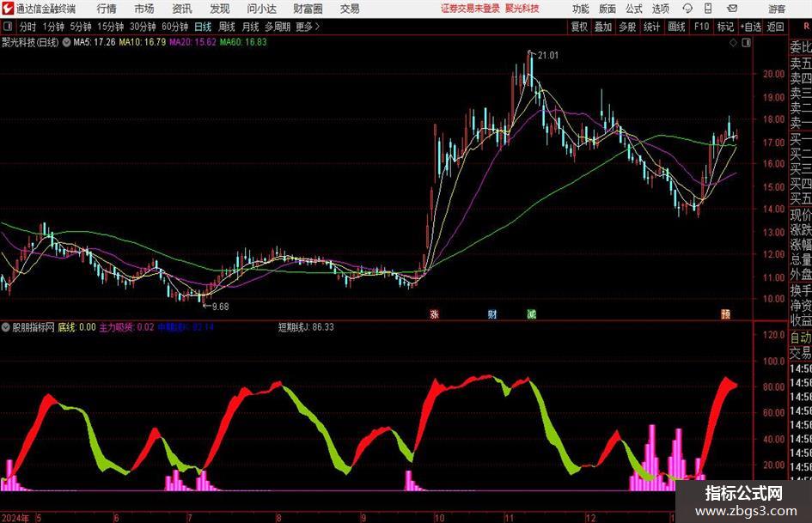Image resolution: width=812 pixels, height=523 pixels.
Task: Open the message bubble icon in top bar
Action: (687, 9)
